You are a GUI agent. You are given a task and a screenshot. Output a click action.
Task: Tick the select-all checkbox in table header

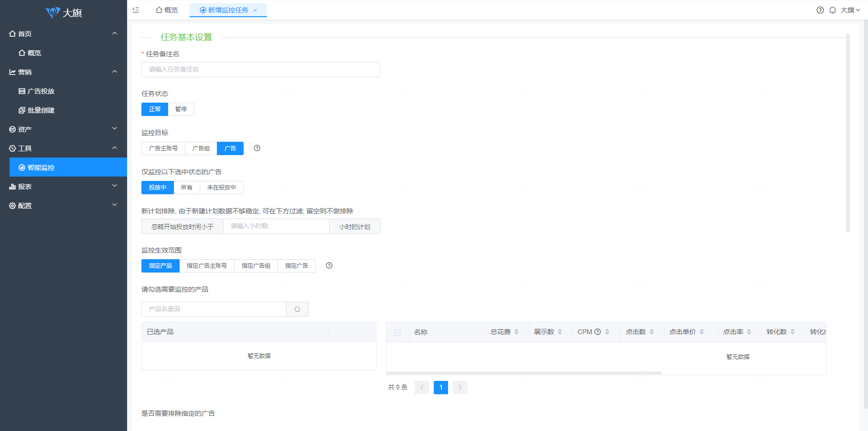pyautogui.click(x=397, y=333)
